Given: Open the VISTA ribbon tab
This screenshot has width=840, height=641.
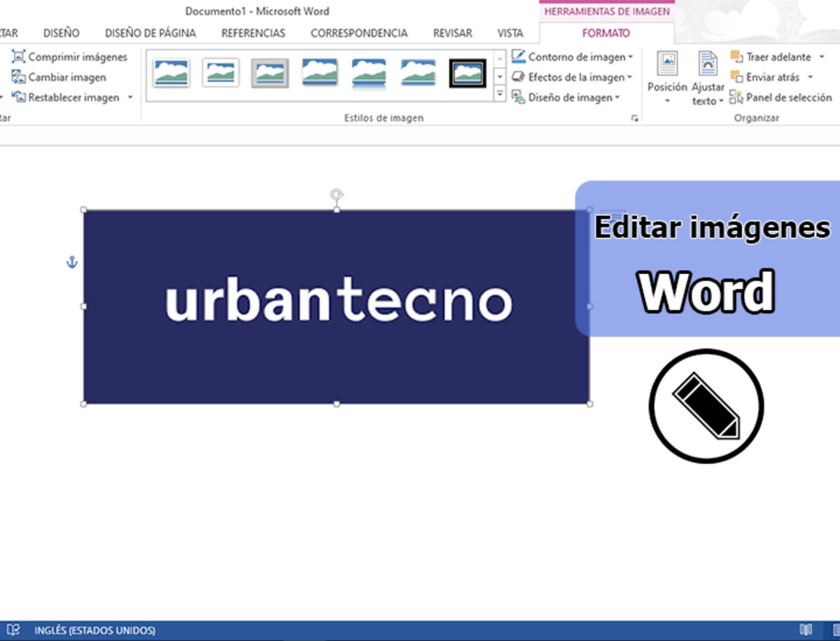Looking at the screenshot, I should [x=510, y=33].
